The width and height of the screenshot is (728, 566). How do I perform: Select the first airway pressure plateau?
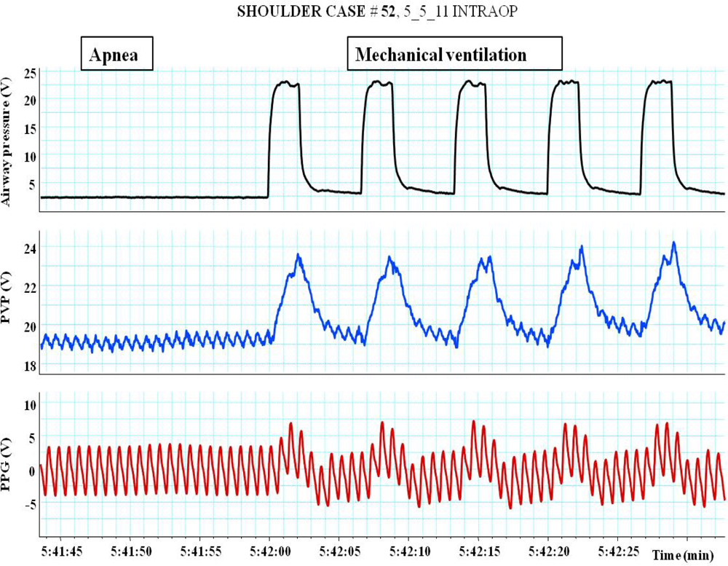290,84
